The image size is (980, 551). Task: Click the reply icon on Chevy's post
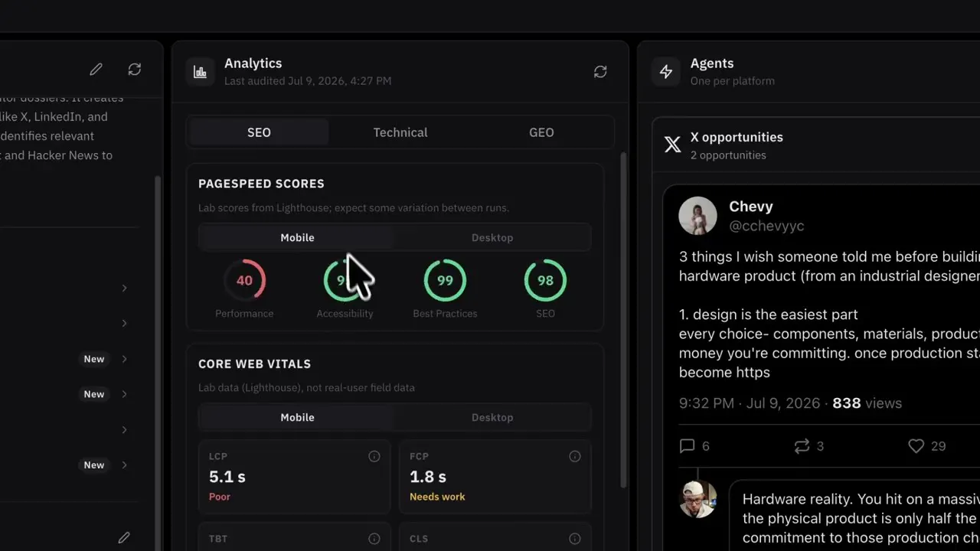[x=688, y=446]
